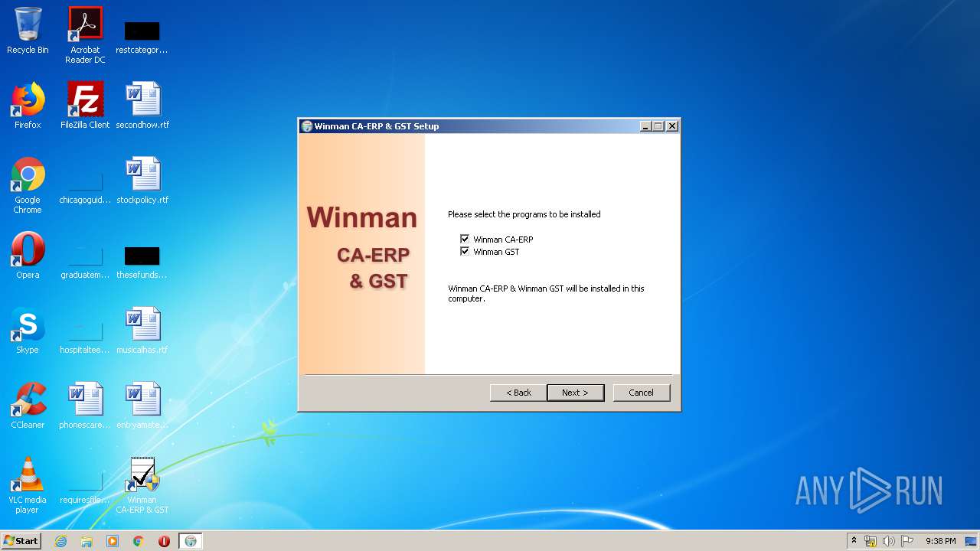Open the volume speaker tray icon
The width and height of the screenshot is (980, 551).
[x=889, y=541]
